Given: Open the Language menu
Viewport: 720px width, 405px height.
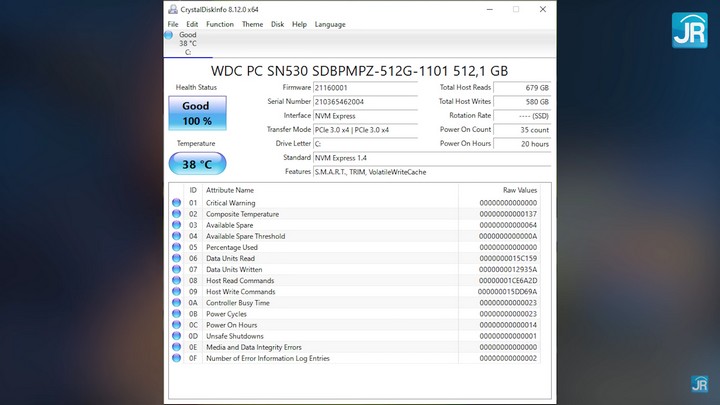Looking at the screenshot, I should [330, 24].
